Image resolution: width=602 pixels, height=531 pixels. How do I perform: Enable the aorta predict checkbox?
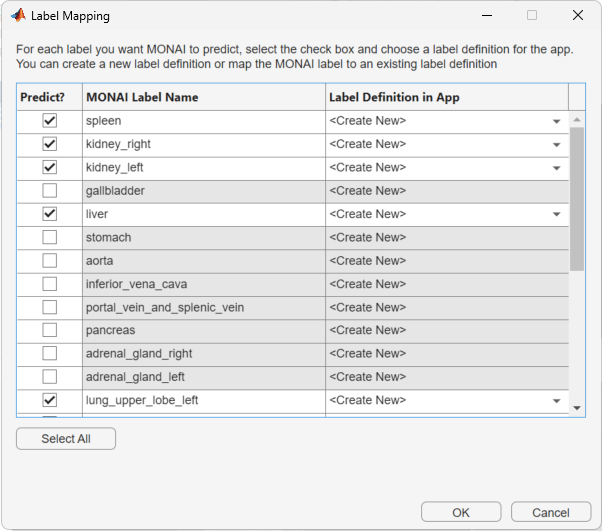click(50, 261)
